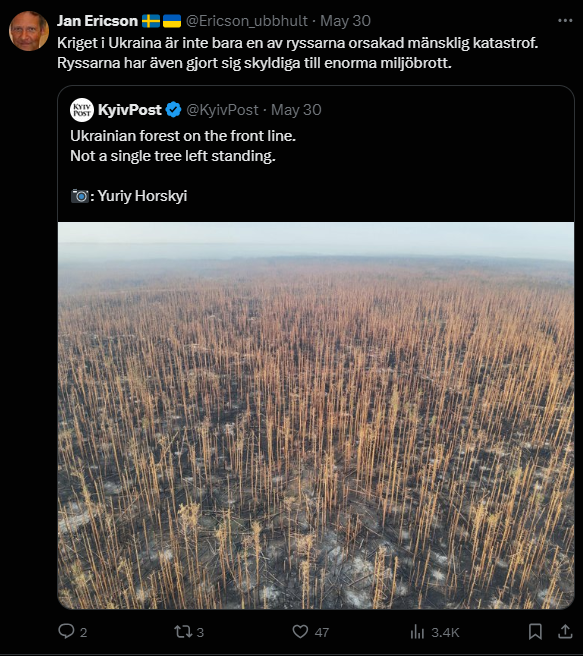Screen dimensions: 583x656
Task: Open Jan Ericson display name link
Action: click(97, 21)
